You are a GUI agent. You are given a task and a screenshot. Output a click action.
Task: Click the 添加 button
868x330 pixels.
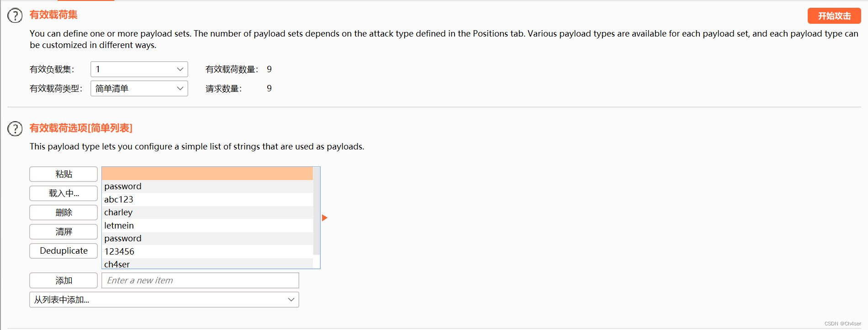click(x=63, y=280)
